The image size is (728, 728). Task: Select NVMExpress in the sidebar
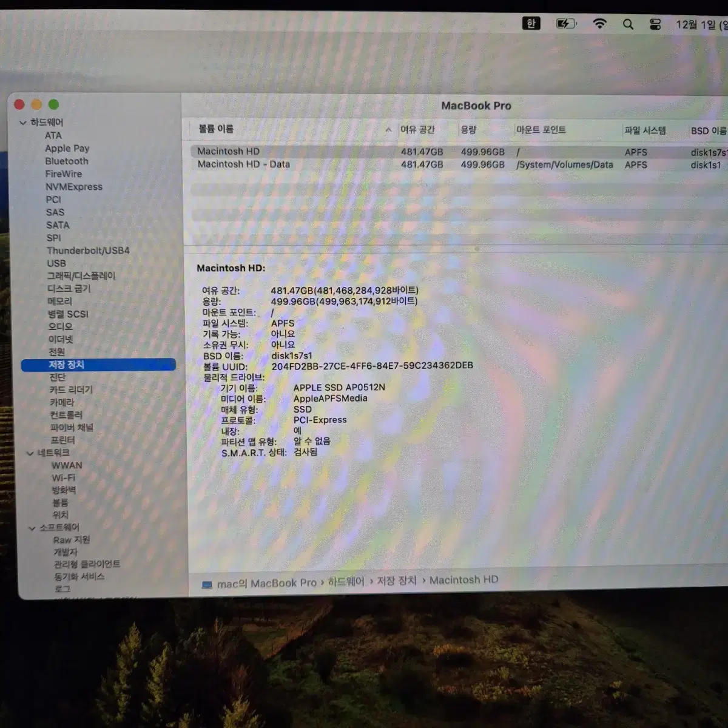tap(74, 187)
